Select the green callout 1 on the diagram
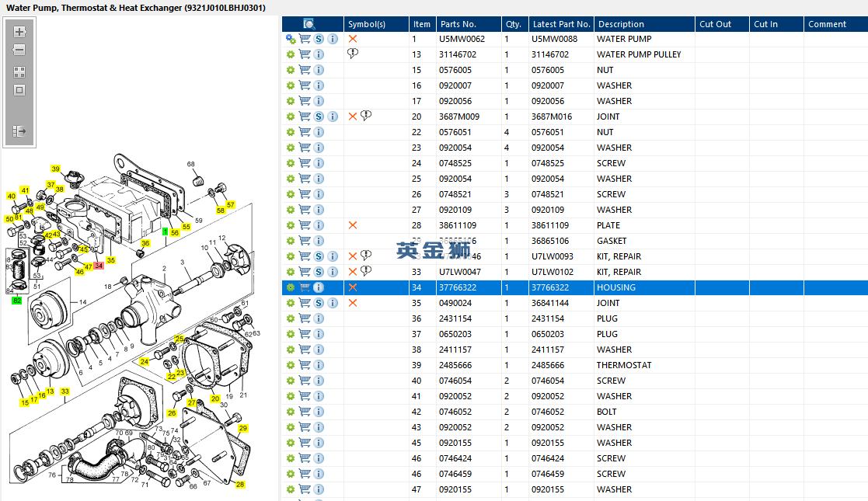 pos(165,232)
